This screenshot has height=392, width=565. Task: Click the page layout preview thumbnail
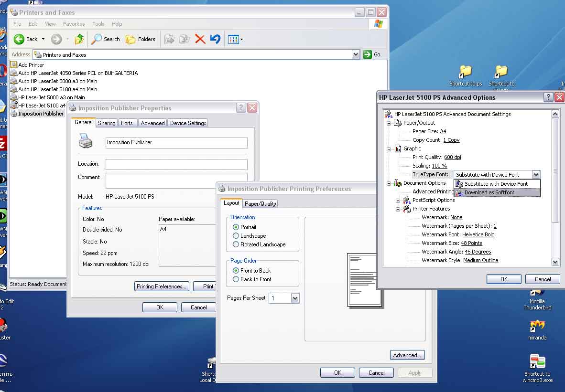pyautogui.click(x=365, y=280)
